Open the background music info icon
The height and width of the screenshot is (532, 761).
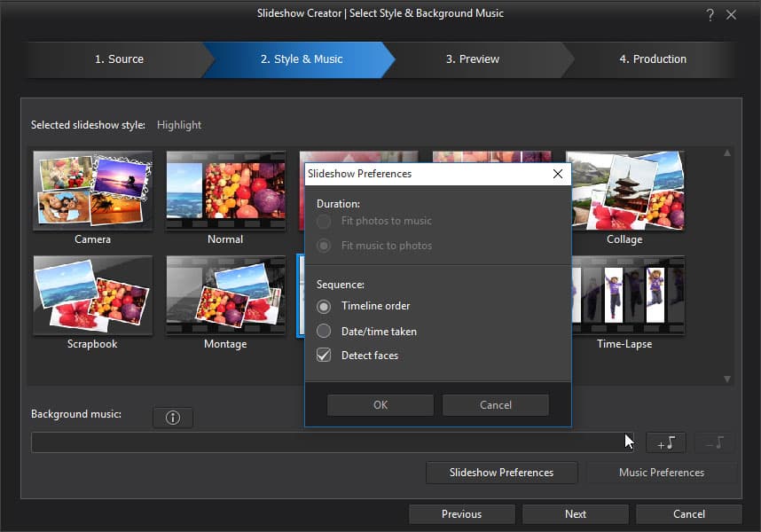tap(173, 418)
